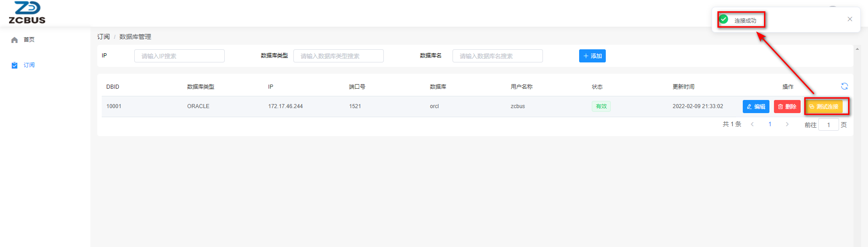
Task: Close the connection success notification
Action: click(x=849, y=19)
